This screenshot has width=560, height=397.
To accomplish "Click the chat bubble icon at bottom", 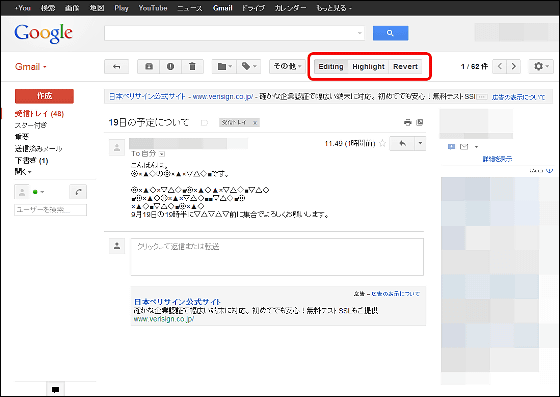I will coord(55,390).
